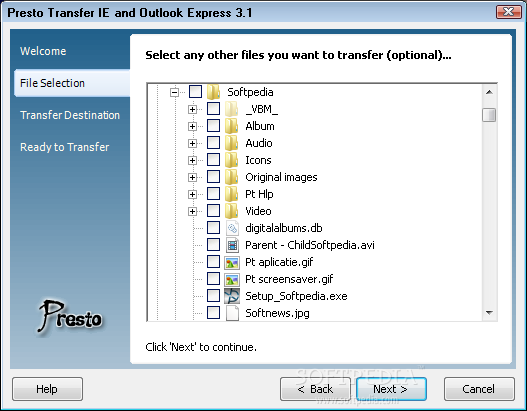
Task: Click the digitalalbums.db file icon
Action: tap(232, 228)
